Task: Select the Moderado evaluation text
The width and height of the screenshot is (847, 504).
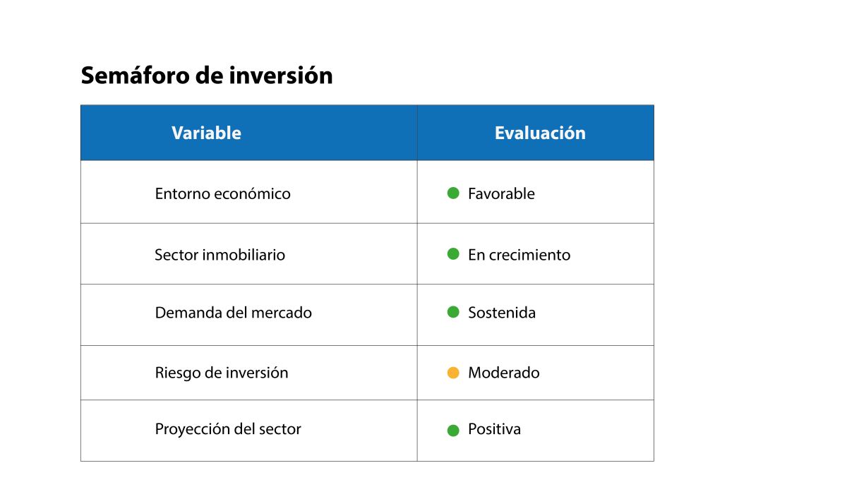Action: 503,373
